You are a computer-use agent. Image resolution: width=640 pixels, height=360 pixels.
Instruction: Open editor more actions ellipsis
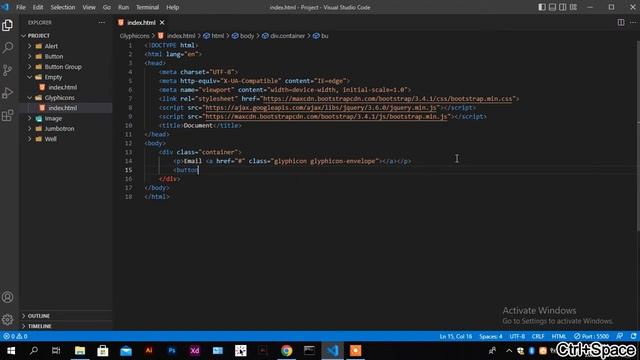[x=633, y=22]
